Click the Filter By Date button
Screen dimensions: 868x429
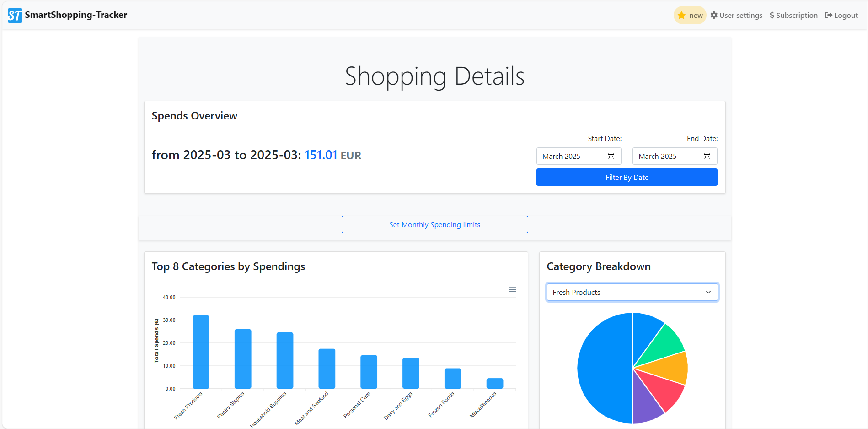click(x=627, y=177)
